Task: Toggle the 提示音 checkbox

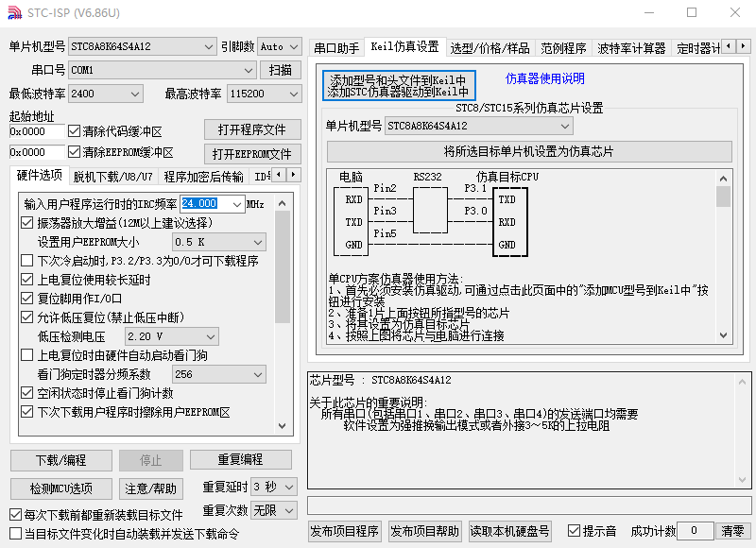Action: (574, 531)
